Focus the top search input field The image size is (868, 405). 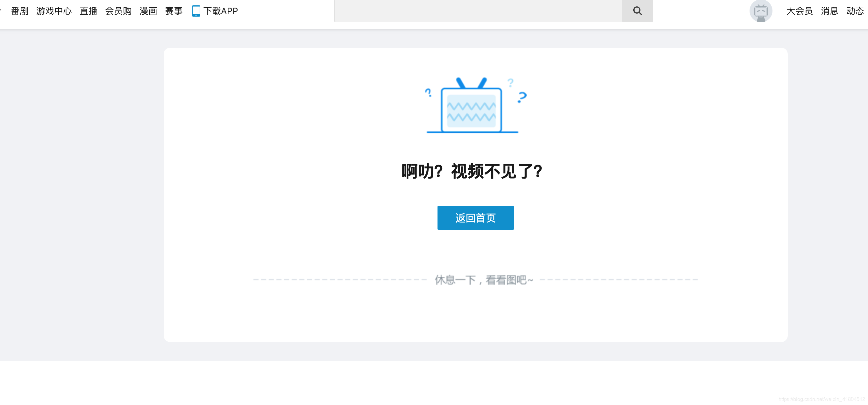pyautogui.click(x=478, y=11)
